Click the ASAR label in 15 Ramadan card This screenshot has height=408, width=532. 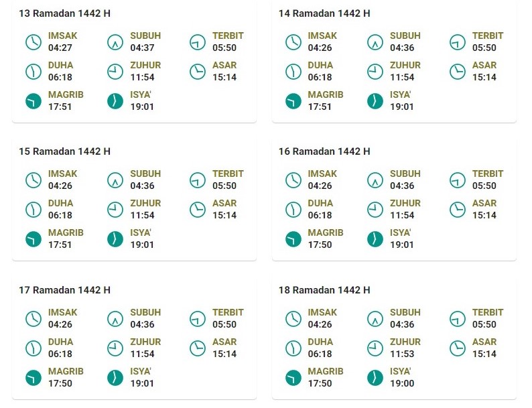point(224,203)
